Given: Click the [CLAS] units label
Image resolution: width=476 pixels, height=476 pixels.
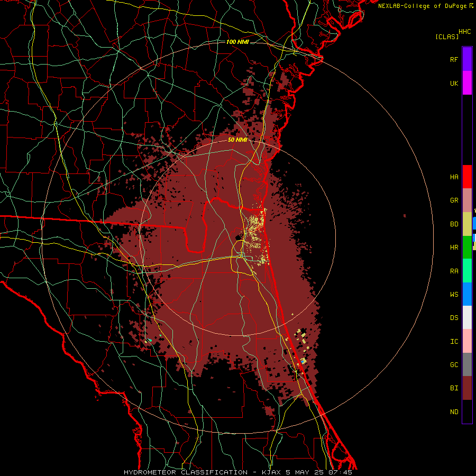Looking at the screenshot, I should click(447, 36).
